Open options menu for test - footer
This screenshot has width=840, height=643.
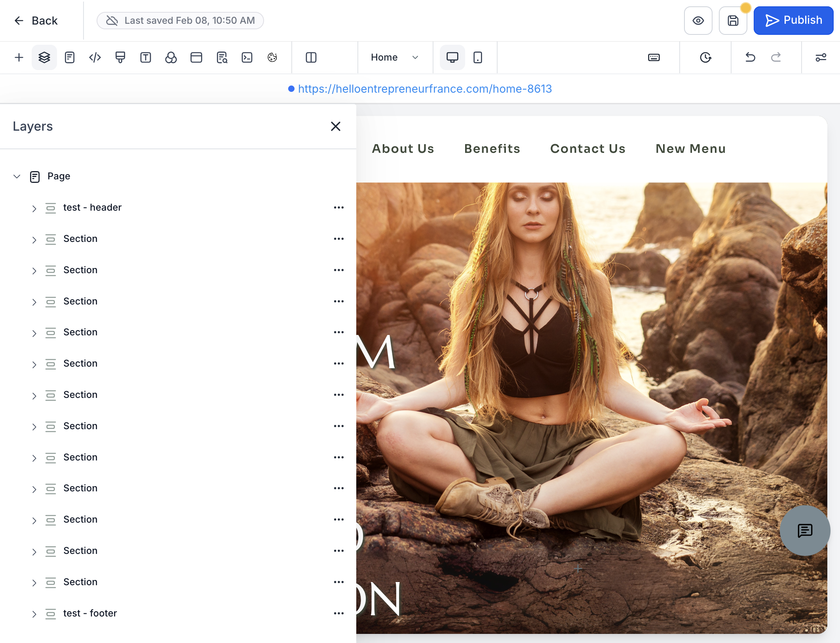(339, 613)
